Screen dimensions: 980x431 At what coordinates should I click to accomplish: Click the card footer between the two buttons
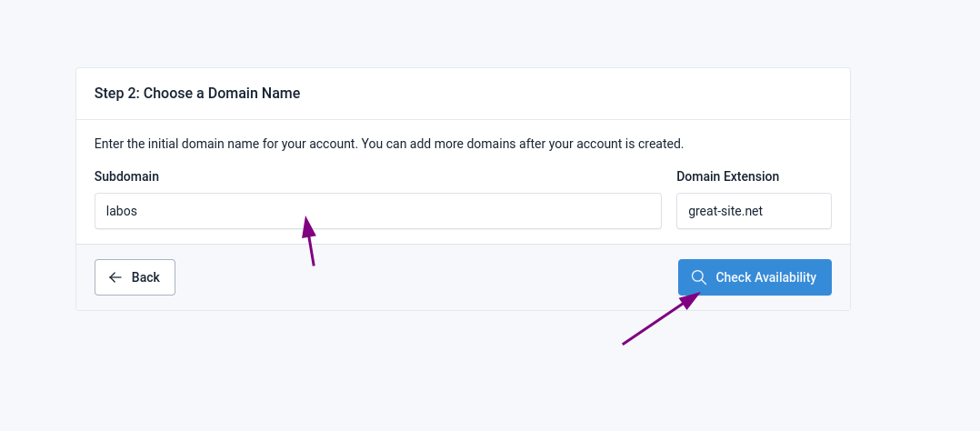(x=427, y=277)
